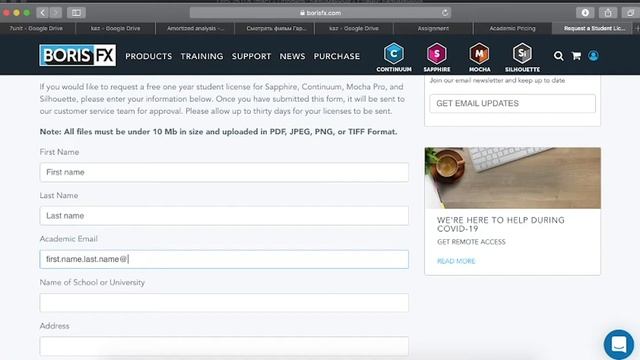Switch to Assignment tab
The image size is (640, 360).
point(433,28)
